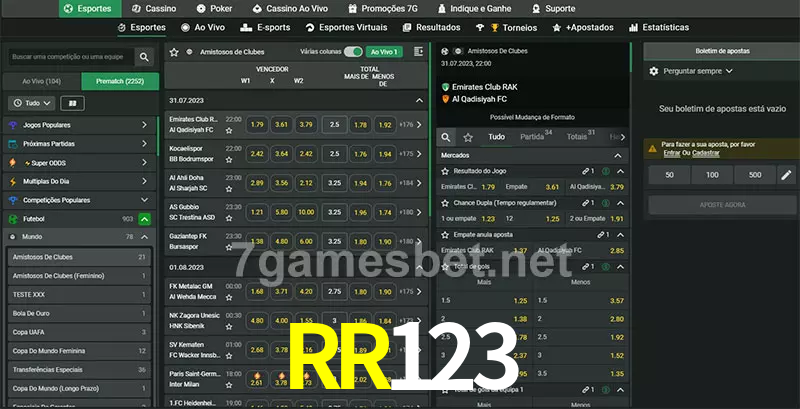Star the Kocaelispor vs BB Bodrumspor match
Image resolution: width=800 pixels, height=409 pixels.
point(229,160)
